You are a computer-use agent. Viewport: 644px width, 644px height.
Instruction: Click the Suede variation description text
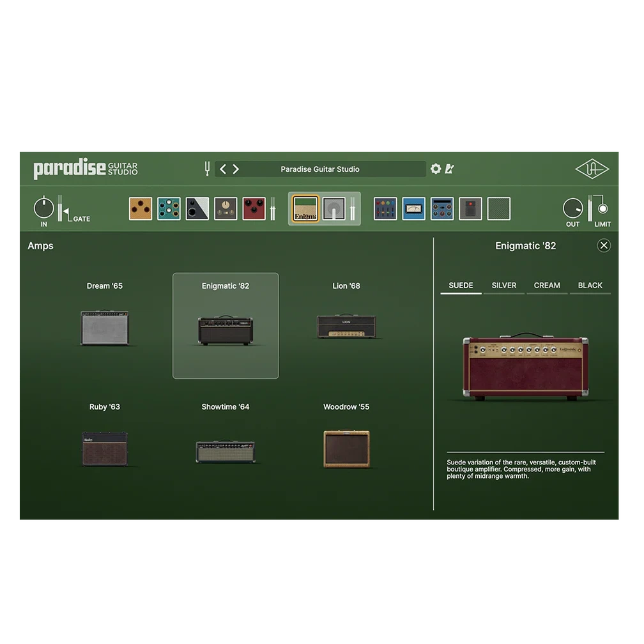[x=521, y=469]
